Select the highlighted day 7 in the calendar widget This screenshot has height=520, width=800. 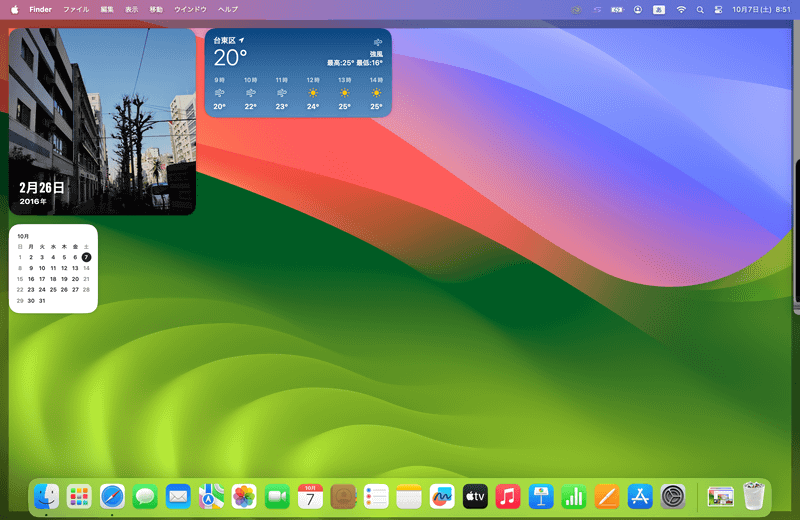(86, 257)
